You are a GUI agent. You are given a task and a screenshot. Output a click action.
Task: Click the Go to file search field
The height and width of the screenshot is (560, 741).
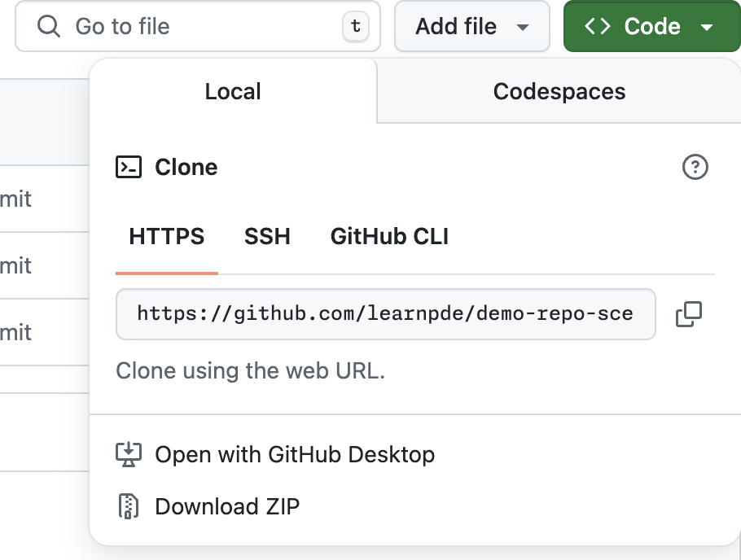198,26
